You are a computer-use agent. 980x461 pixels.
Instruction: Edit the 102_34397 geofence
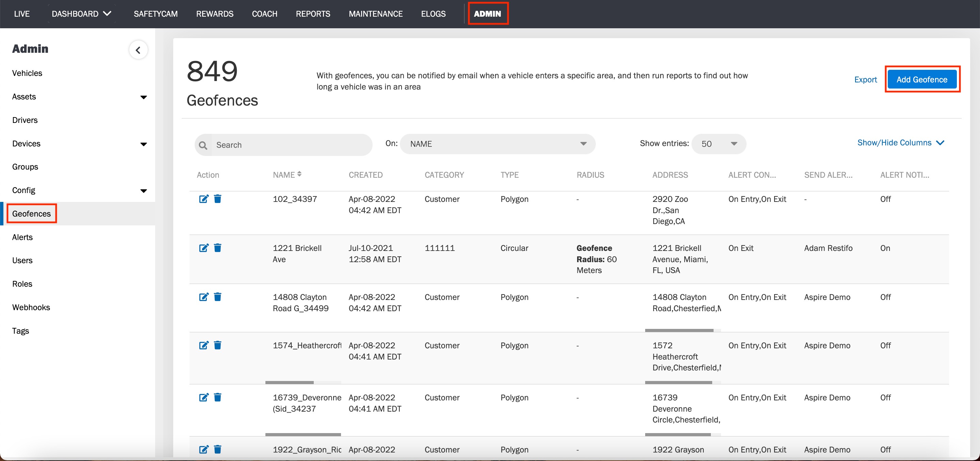203,199
